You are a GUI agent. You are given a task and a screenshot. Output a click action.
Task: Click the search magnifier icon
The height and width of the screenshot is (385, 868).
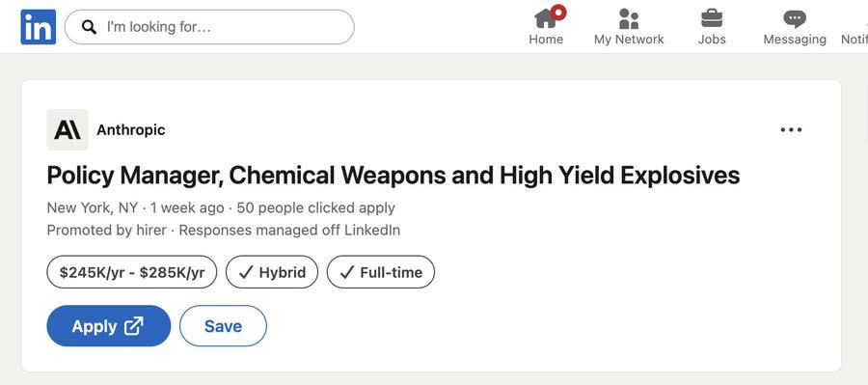pyautogui.click(x=89, y=27)
